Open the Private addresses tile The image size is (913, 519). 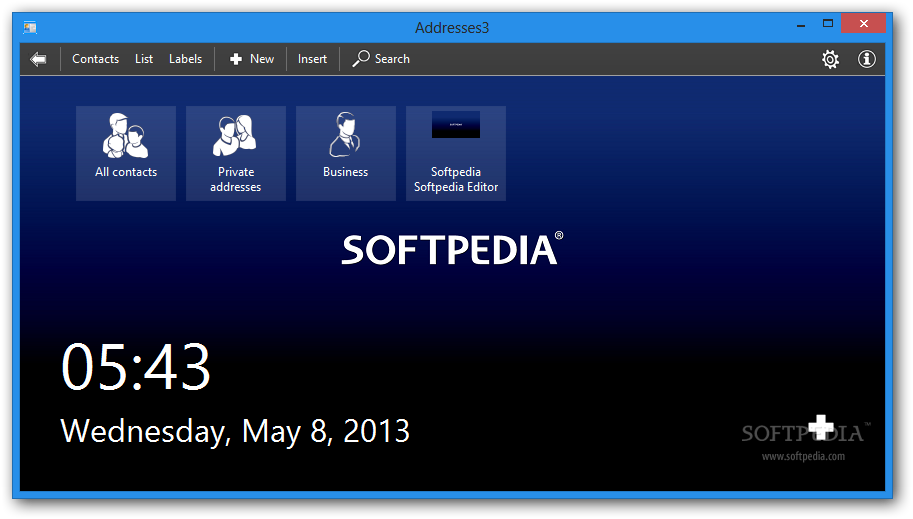coord(236,153)
